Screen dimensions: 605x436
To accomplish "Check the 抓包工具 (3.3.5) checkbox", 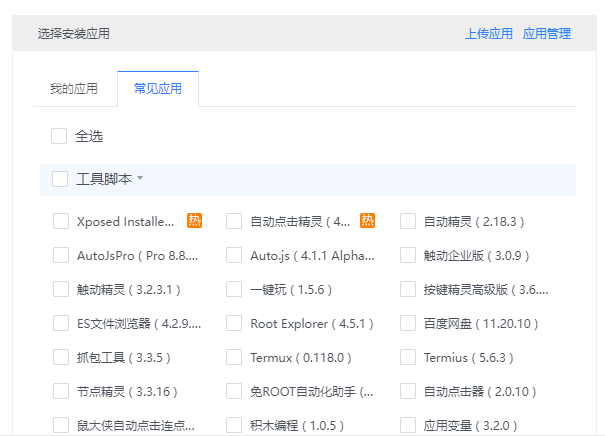I will [61, 357].
